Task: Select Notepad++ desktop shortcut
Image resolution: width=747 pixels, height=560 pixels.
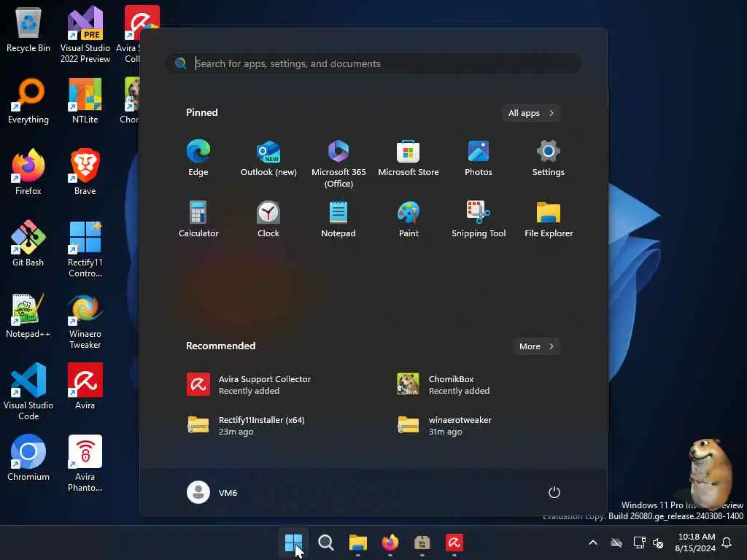Action: click(x=28, y=315)
